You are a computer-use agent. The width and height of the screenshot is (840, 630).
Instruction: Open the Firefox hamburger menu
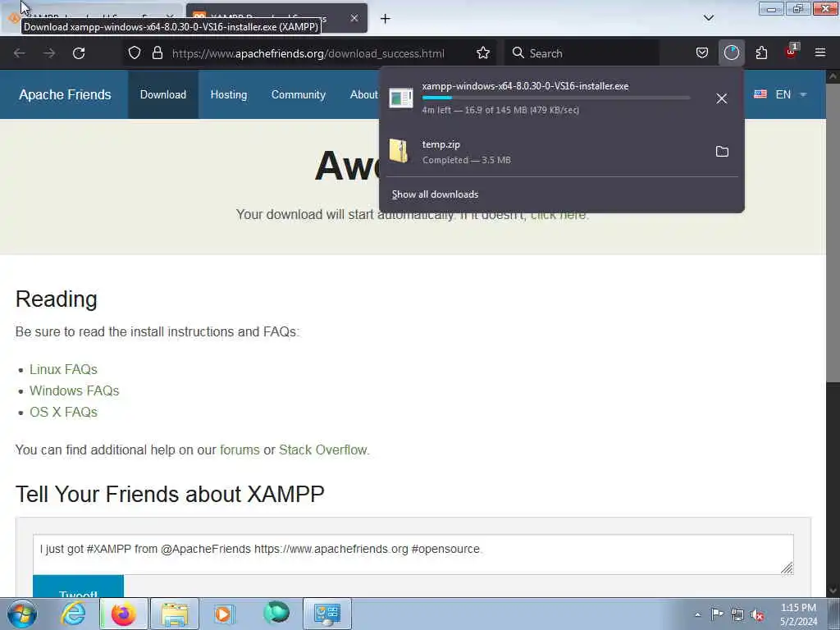coord(820,52)
